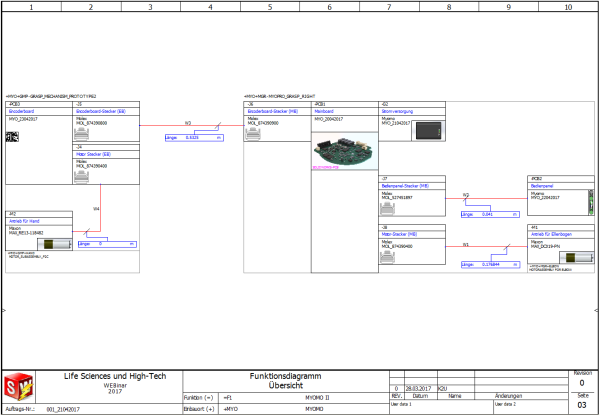The width and height of the screenshot is (600, 415).
Task: Click the MYOMO II description
Action: (317, 397)
